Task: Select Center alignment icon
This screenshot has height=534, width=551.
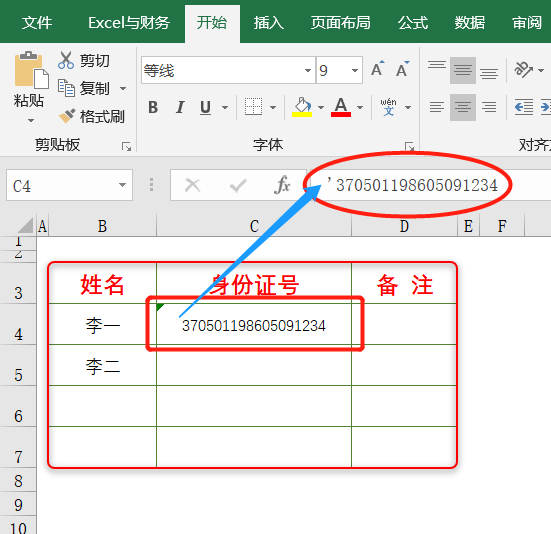Action: [463, 107]
